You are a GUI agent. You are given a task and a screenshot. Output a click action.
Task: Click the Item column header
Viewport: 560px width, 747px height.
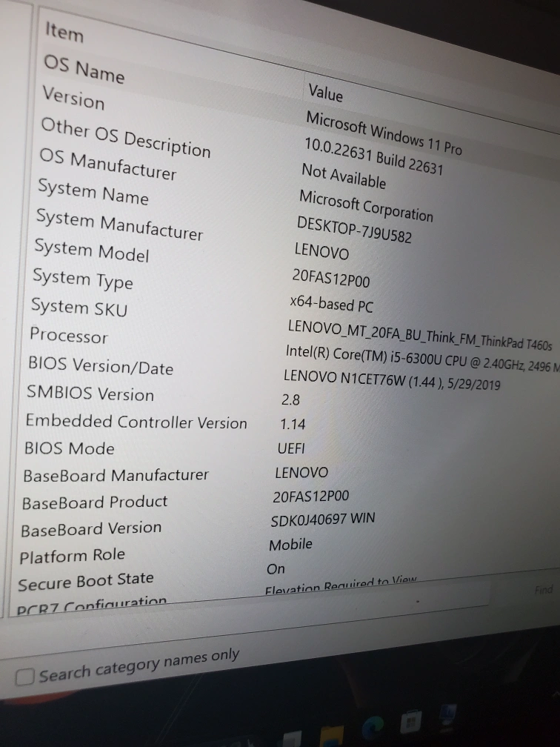pos(64,33)
